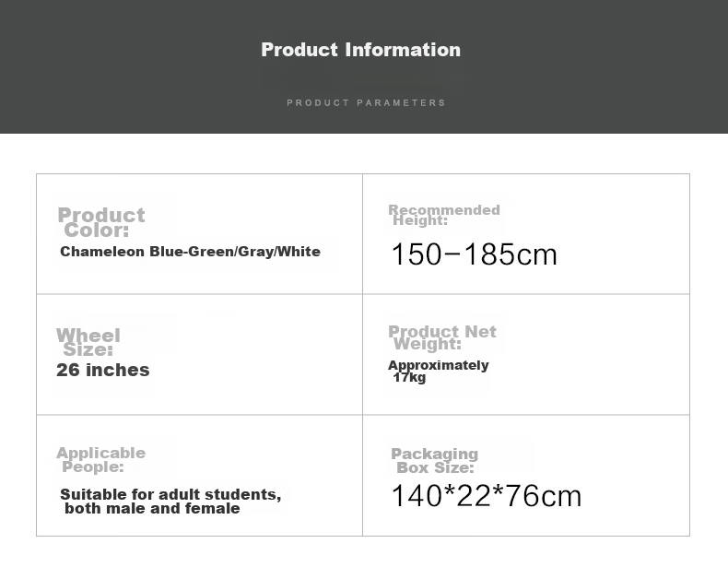Click the PRODUCT PARAMETERS subtitle
The image size is (728, 567).
pyautogui.click(x=366, y=102)
